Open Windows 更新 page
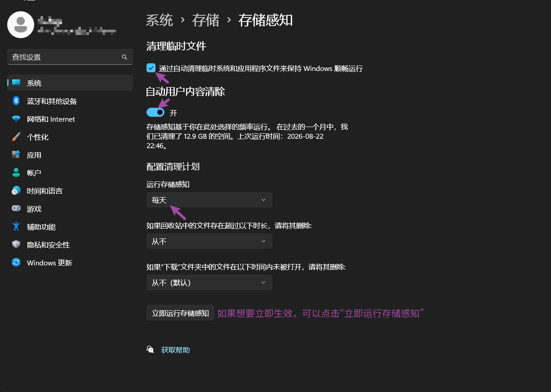Image resolution: width=551 pixels, height=392 pixels. [x=70, y=262]
